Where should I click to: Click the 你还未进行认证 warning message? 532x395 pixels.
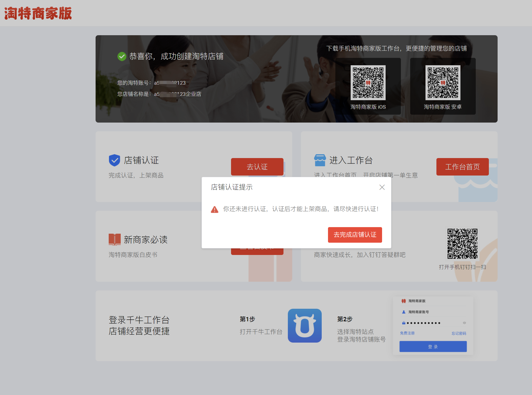(301, 209)
